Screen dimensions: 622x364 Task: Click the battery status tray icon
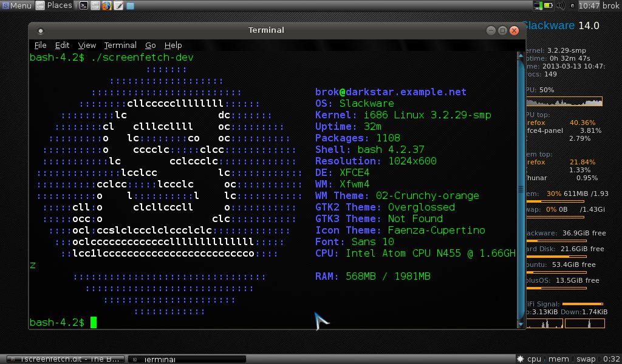pos(549,5)
